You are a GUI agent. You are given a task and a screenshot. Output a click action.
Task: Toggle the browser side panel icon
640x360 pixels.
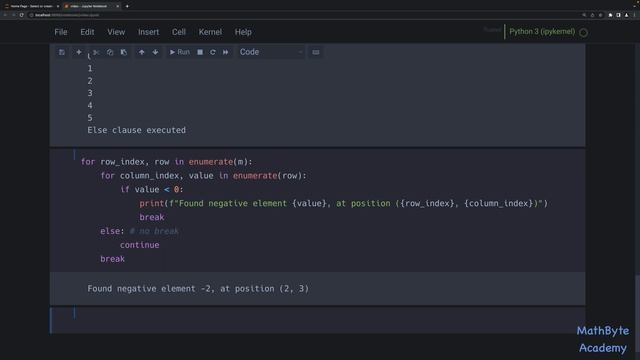tap(618, 15)
